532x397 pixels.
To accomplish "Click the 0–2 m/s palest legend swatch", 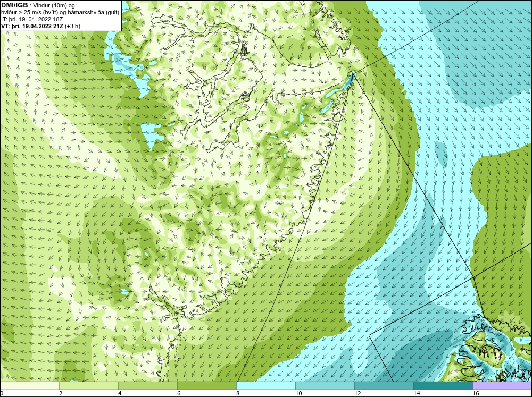I will pos(30,386).
